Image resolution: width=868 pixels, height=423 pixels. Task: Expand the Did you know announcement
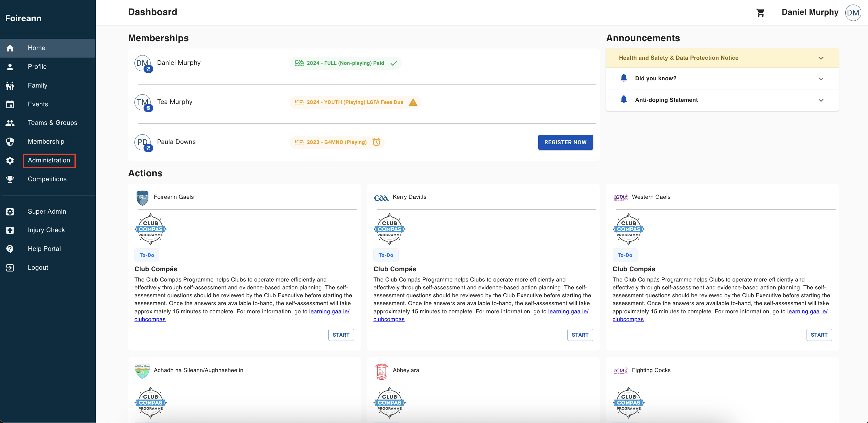[821, 78]
